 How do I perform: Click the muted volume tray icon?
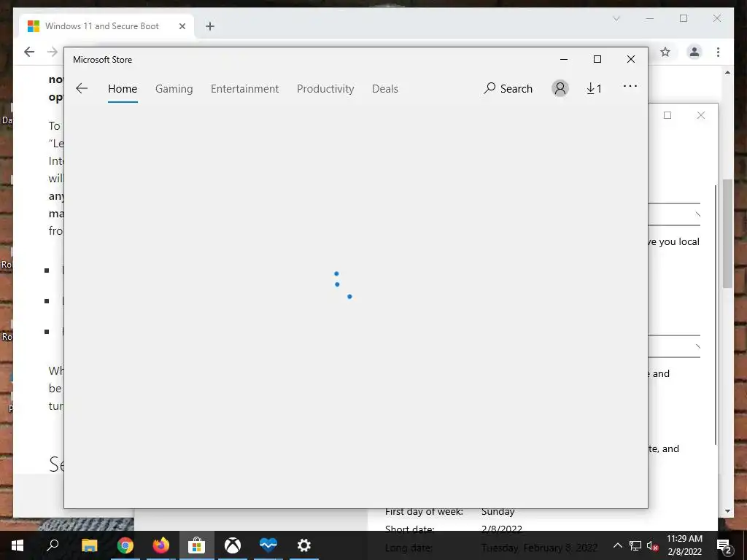[653, 545]
